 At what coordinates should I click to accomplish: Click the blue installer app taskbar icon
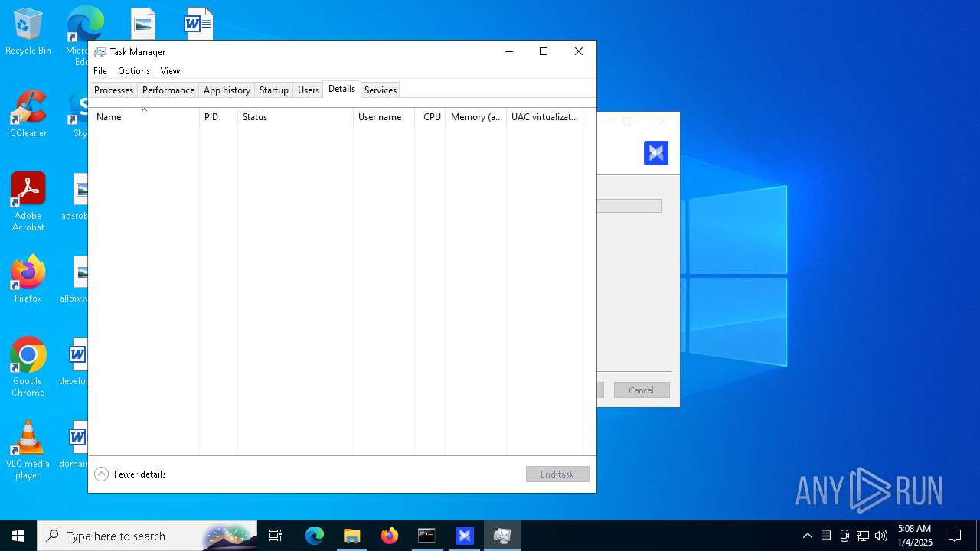(464, 536)
